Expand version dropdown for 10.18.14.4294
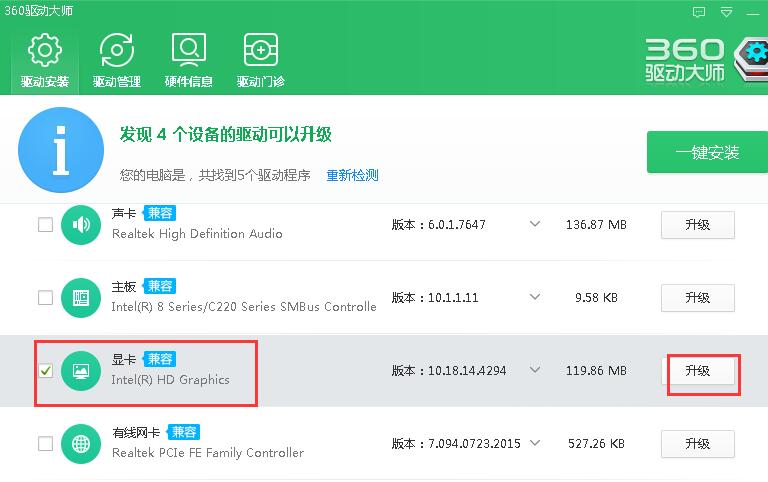 click(x=535, y=370)
